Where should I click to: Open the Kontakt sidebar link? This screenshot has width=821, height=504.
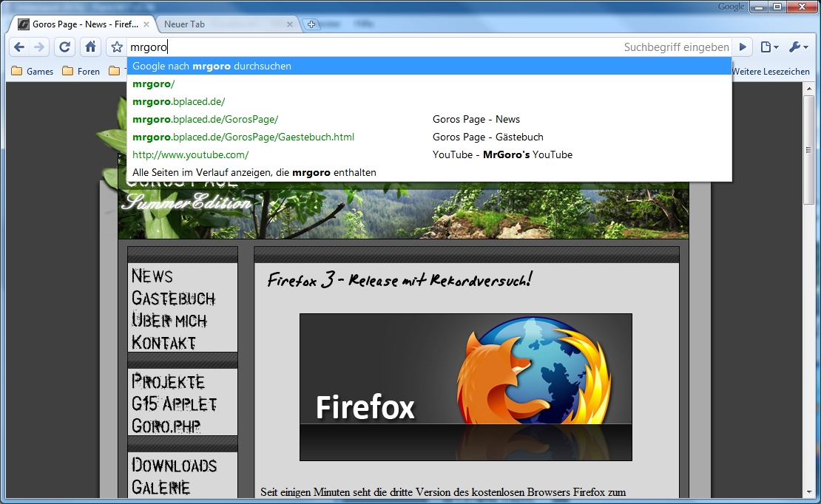[x=163, y=342]
